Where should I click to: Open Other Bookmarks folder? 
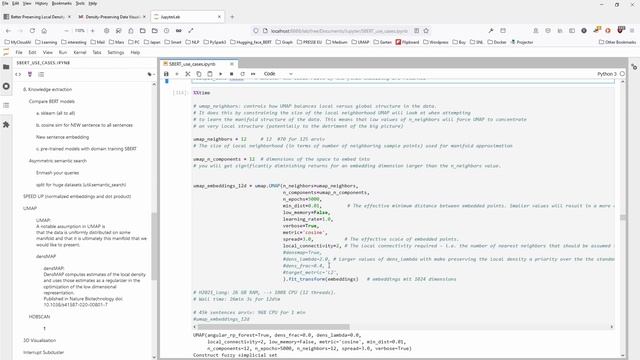618,42
